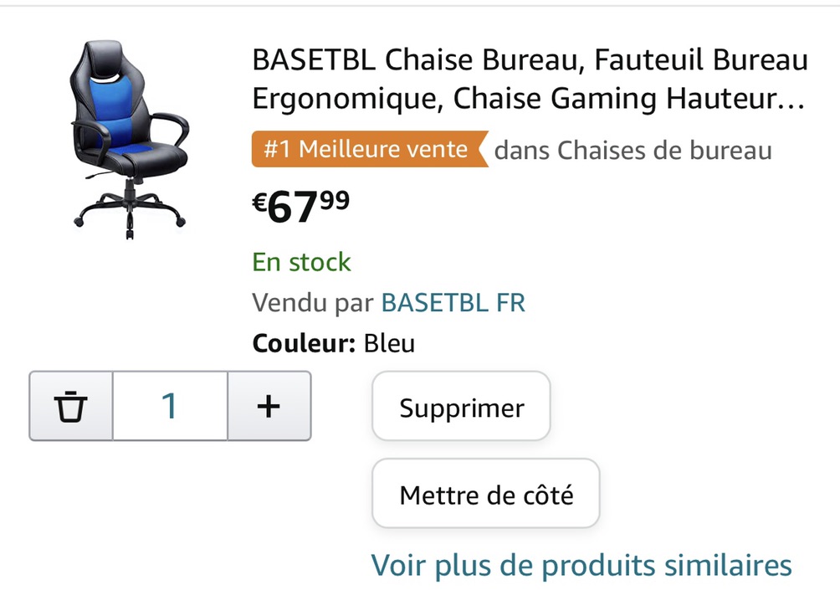Click the Bleu color value

(390, 343)
